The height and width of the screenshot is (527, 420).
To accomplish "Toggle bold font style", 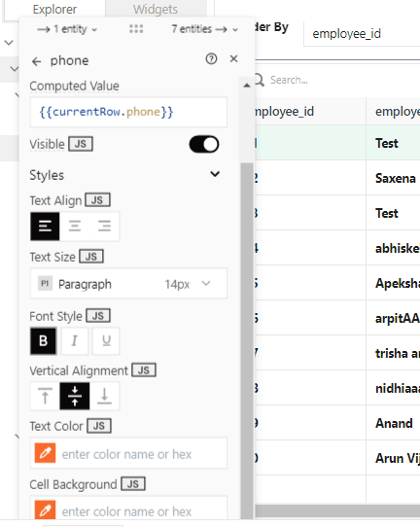I will click(44, 341).
